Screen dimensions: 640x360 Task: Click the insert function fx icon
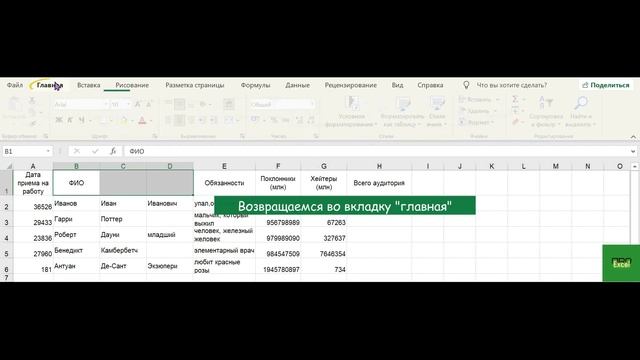click(x=113, y=151)
